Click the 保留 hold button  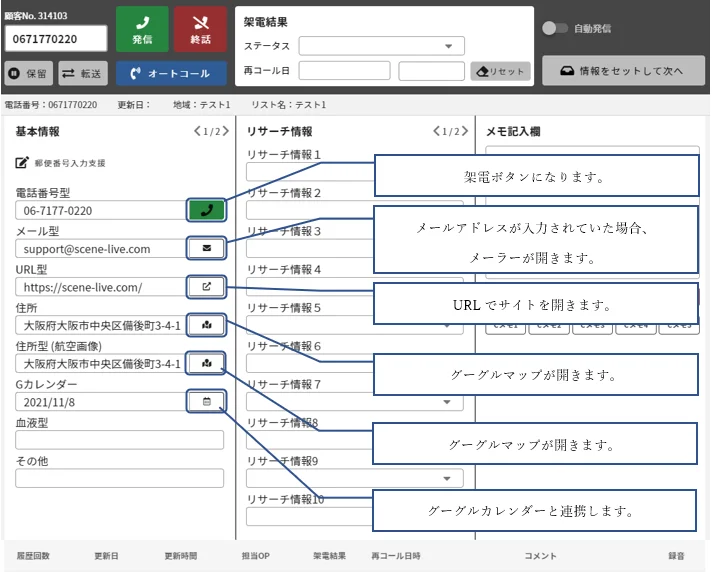pos(29,73)
